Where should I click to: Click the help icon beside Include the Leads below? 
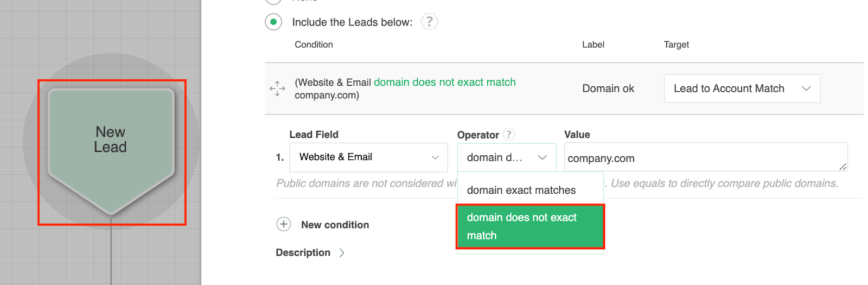pyautogui.click(x=429, y=22)
